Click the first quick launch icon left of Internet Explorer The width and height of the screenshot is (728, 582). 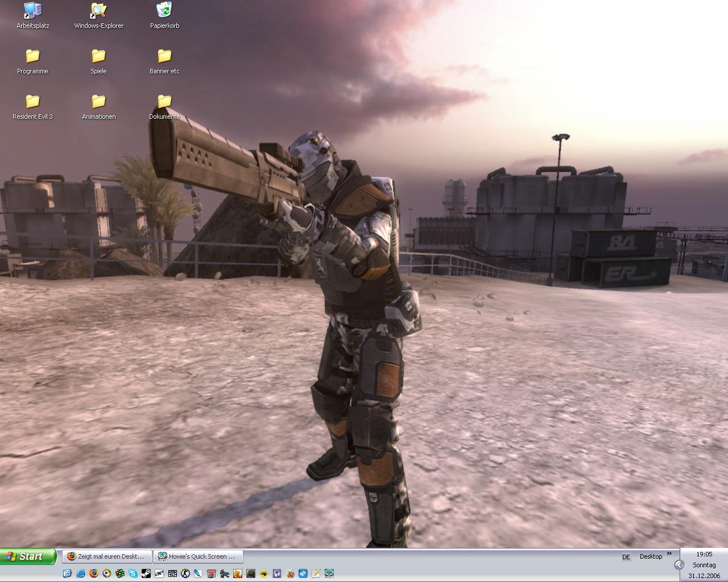(x=67, y=573)
